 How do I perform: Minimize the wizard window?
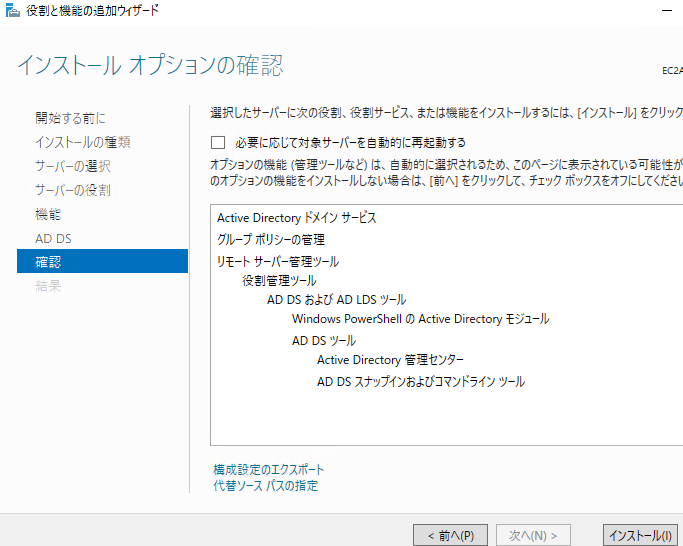666,10
